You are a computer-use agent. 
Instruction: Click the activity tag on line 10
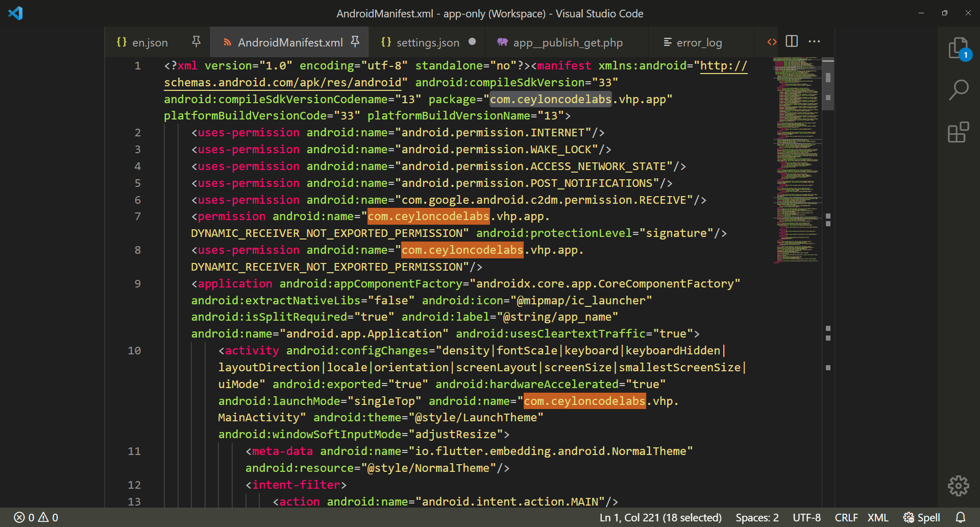(x=252, y=351)
